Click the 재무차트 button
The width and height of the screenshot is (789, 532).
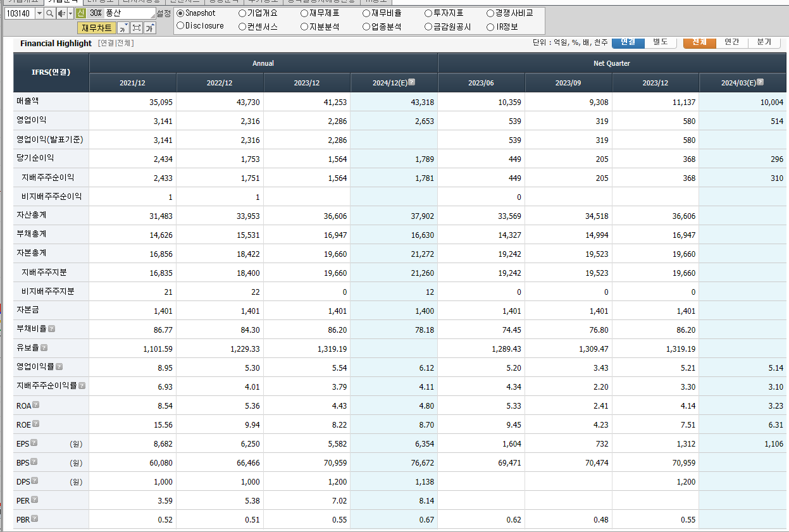click(x=97, y=28)
